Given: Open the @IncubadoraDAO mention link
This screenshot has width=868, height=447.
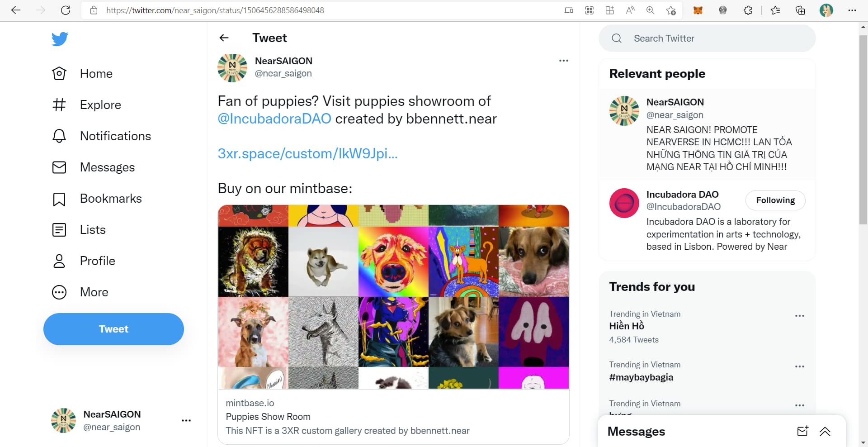Looking at the screenshot, I should pos(274,119).
